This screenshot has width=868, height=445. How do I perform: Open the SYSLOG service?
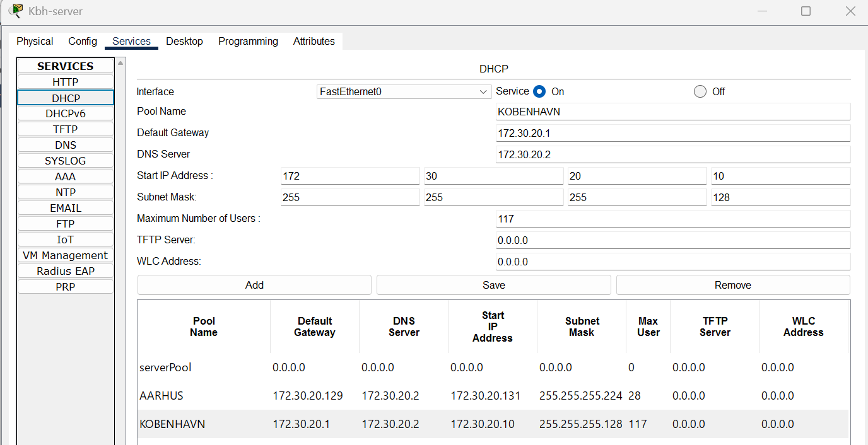tap(66, 161)
